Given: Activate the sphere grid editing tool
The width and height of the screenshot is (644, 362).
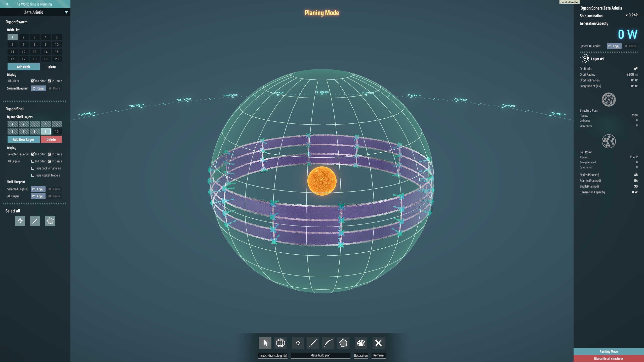Looking at the screenshot, I should pyautogui.click(x=280, y=343).
